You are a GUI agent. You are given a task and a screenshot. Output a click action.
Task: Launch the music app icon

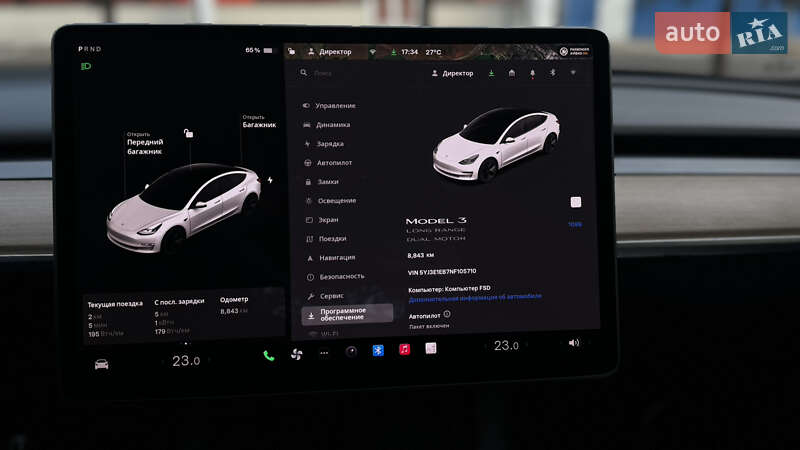pyautogui.click(x=404, y=349)
